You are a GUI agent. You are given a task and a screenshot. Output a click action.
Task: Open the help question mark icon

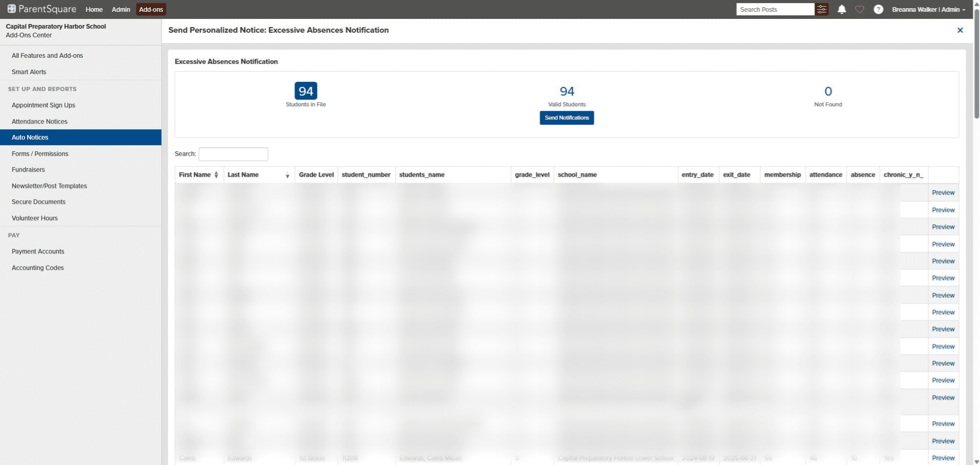(x=878, y=9)
